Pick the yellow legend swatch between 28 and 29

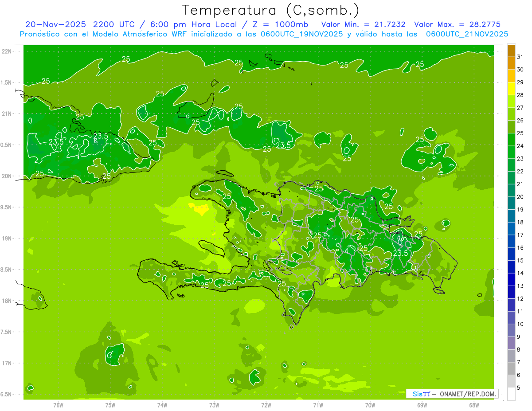[x=511, y=89]
